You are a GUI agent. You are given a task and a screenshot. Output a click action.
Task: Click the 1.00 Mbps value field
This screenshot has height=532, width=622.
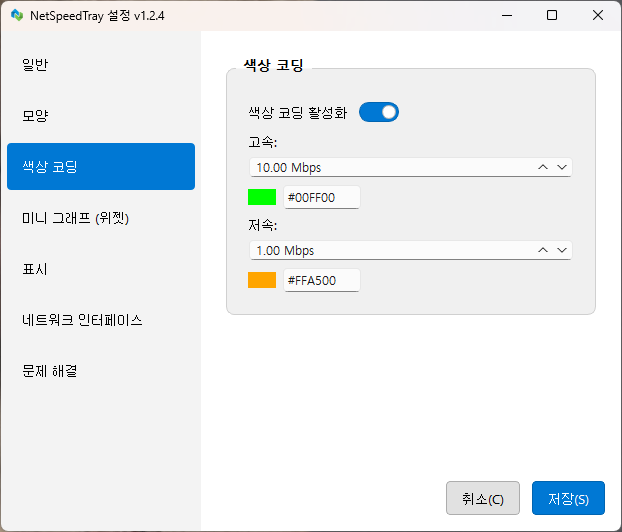coord(411,250)
